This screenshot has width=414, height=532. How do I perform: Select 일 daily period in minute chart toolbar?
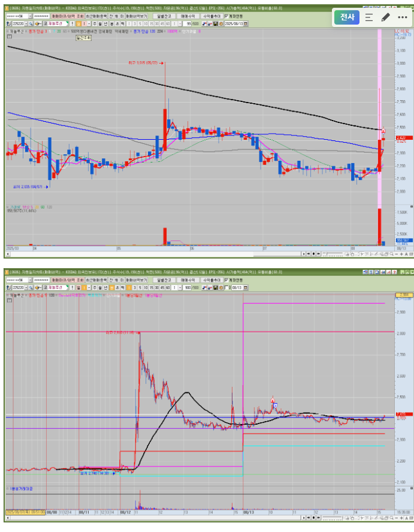pyautogui.click(x=78, y=287)
